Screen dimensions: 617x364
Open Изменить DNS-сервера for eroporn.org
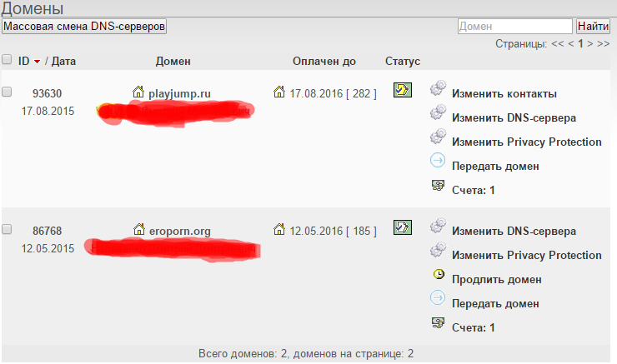(x=514, y=231)
